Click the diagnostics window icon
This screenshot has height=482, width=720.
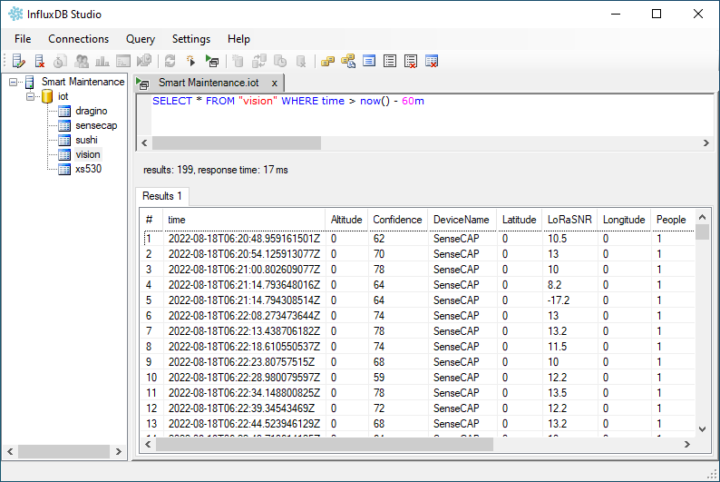click(x=123, y=61)
